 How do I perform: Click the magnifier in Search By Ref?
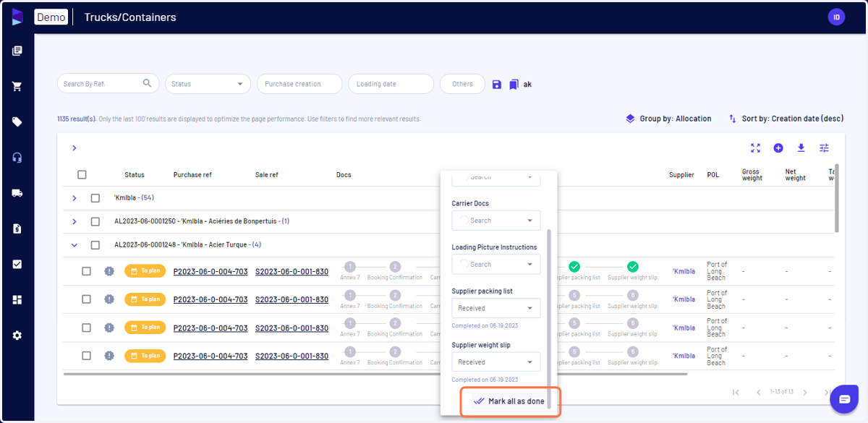click(148, 83)
